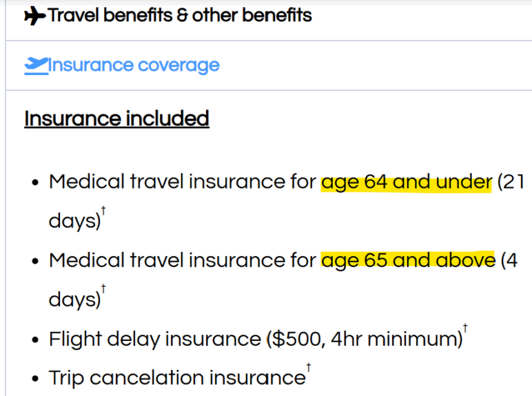Select the Flight delay insurance list item
This screenshot has width=532, height=396.
click(258, 339)
